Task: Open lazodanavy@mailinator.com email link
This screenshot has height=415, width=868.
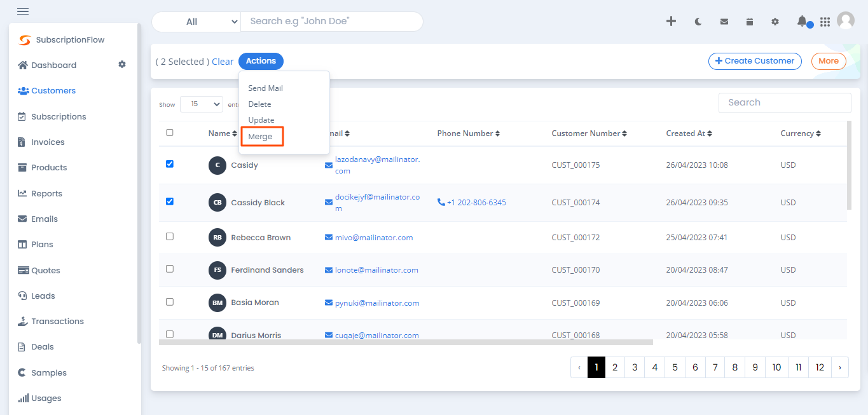Action: (x=378, y=159)
